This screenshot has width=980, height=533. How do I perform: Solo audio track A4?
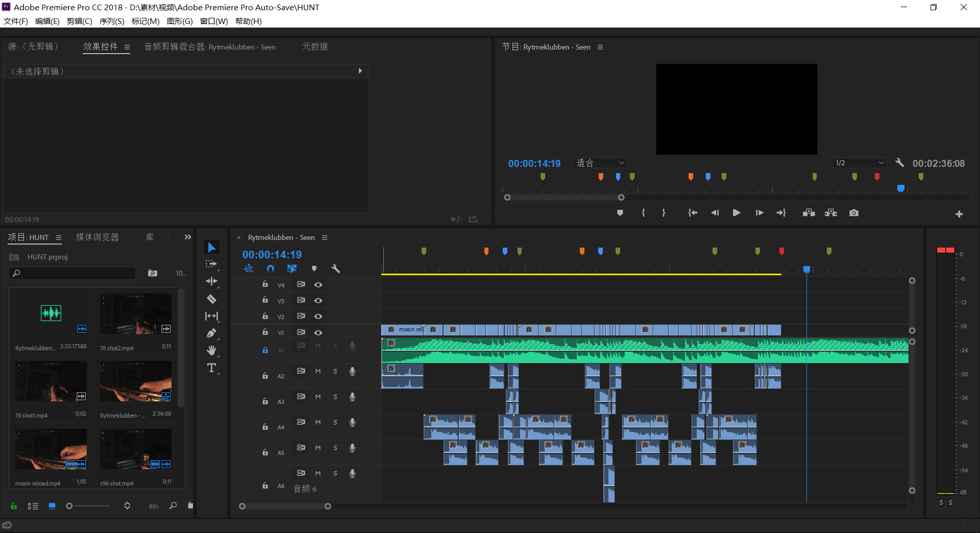(x=335, y=422)
